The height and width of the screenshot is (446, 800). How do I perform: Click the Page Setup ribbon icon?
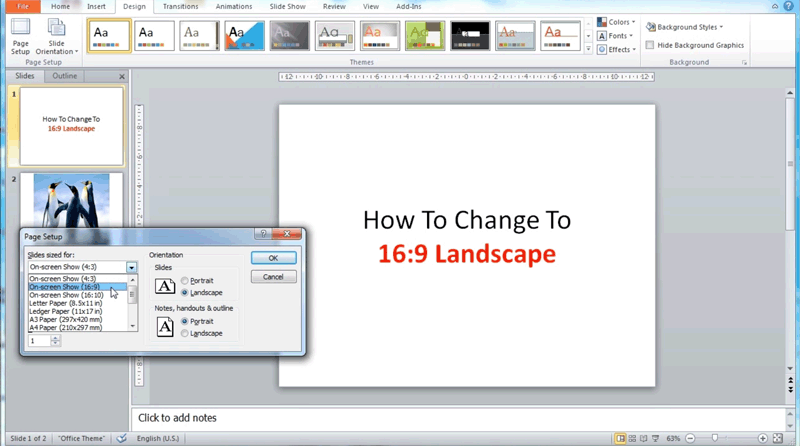click(x=20, y=36)
